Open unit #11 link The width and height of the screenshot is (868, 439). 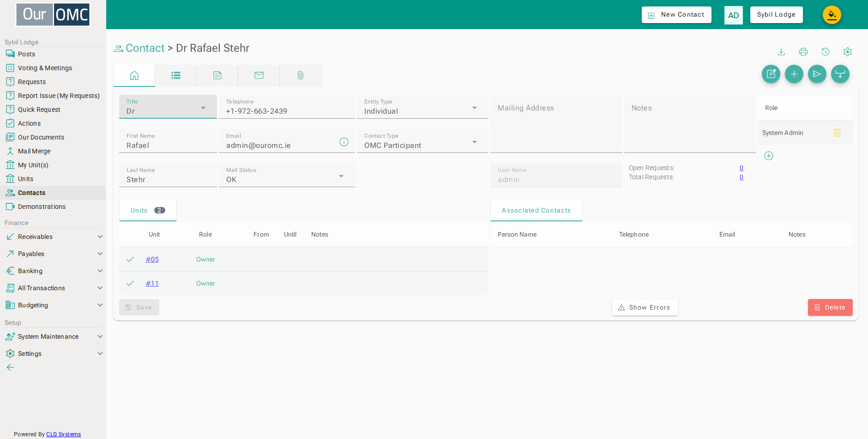(x=152, y=283)
